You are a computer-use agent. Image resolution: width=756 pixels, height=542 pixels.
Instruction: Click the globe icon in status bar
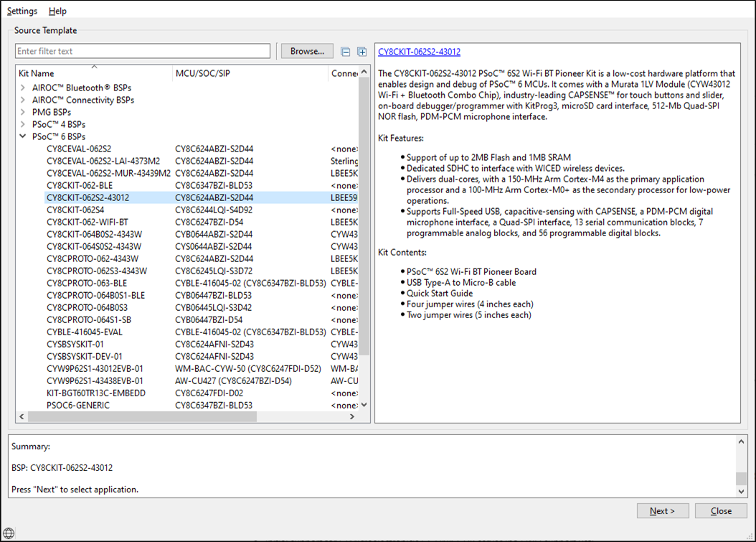point(9,533)
